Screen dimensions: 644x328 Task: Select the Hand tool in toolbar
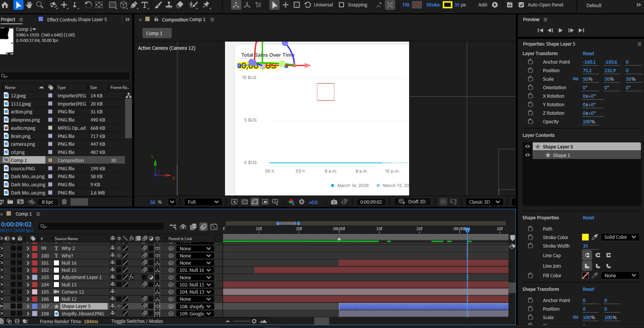coord(29,5)
